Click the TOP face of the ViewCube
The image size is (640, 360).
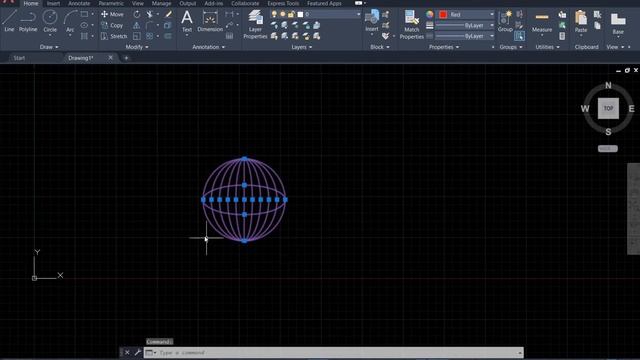(608, 108)
